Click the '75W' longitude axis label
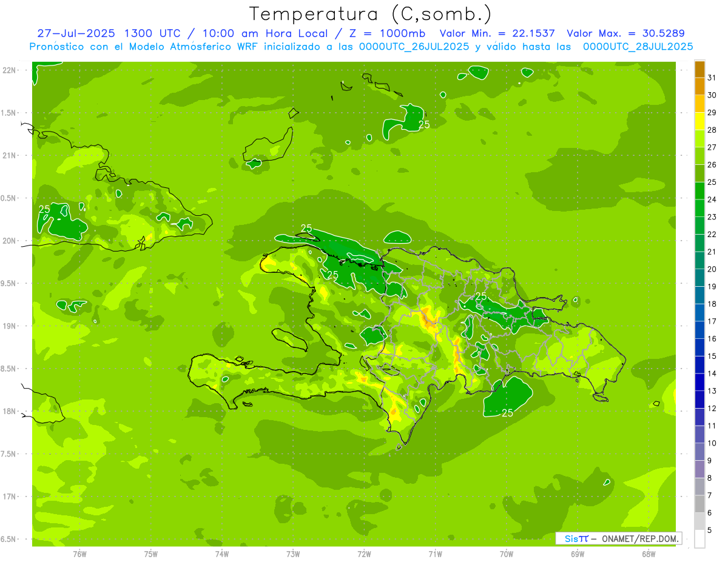Screen dimensions: 728x562 point(151,554)
